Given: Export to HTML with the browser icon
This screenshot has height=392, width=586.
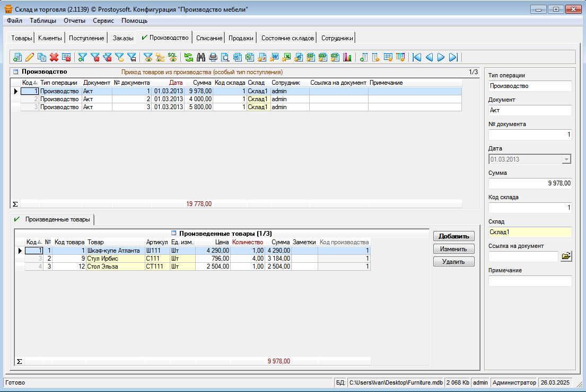Looking at the screenshot, I should 298,57.
